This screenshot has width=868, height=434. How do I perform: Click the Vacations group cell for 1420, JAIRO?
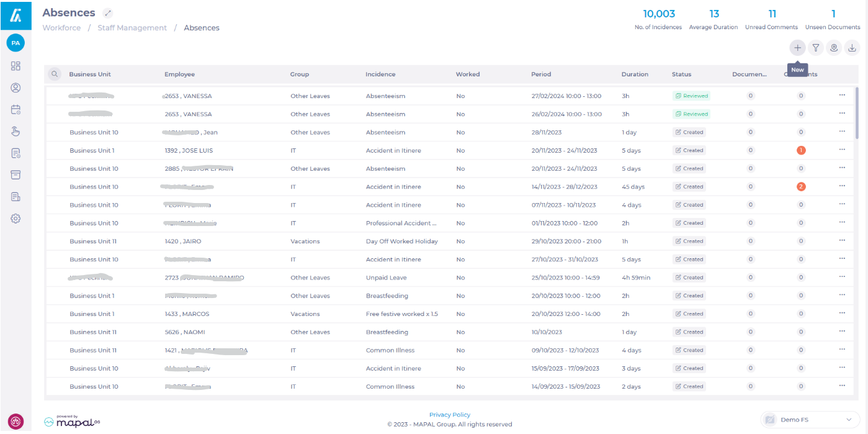coord(305,242)
